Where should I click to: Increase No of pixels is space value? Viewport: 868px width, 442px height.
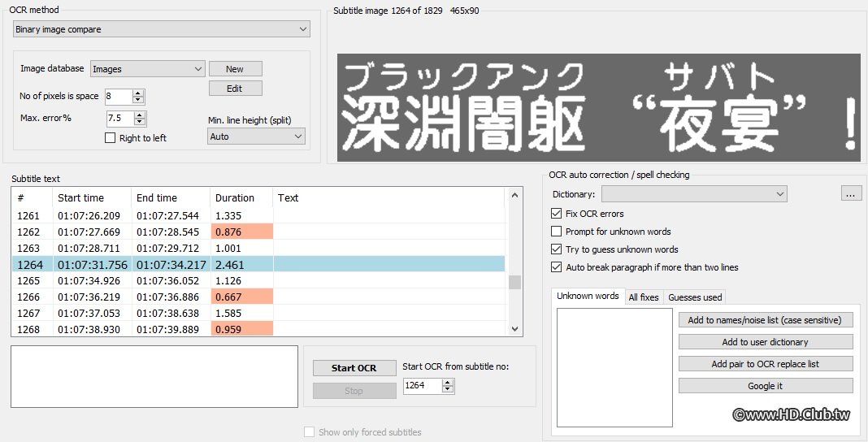(x=138, y=93)
